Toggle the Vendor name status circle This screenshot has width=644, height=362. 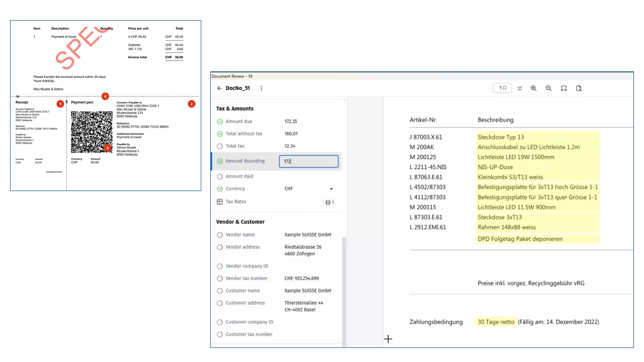point(219,235)
